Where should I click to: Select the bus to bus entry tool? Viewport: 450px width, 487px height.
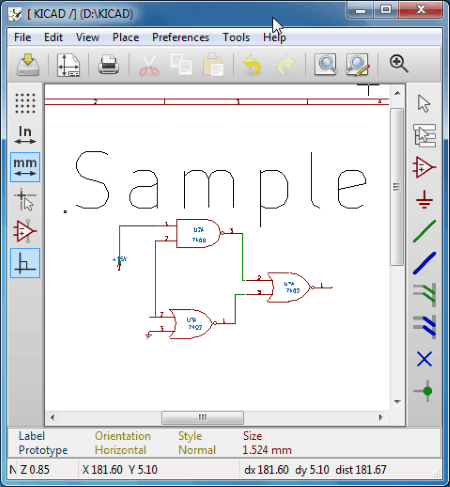tap(424, 327)
